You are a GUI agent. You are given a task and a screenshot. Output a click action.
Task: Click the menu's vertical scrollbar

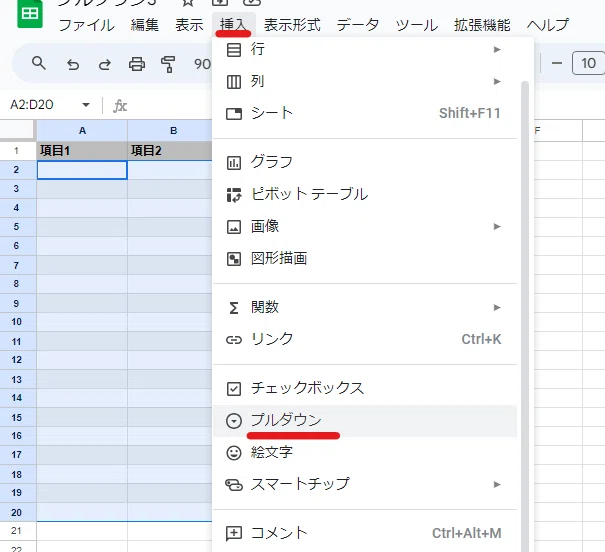pos(525,316)
